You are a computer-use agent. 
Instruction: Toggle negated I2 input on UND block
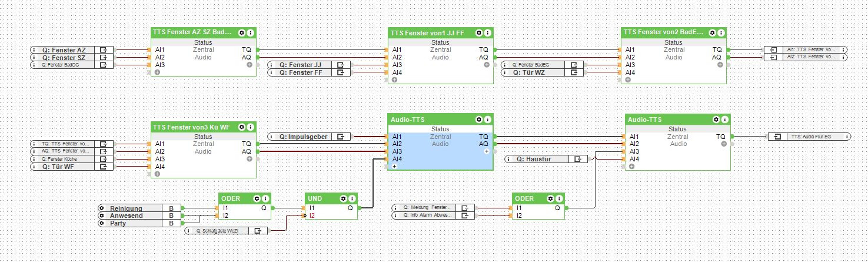pos(305,216)
